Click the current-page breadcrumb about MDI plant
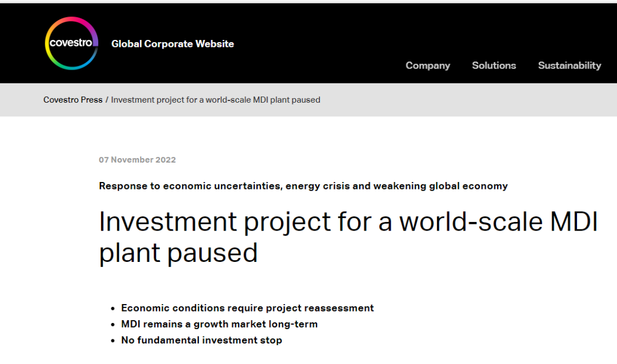The width and height of the screenshot is (617, 364). pos(215,100)
